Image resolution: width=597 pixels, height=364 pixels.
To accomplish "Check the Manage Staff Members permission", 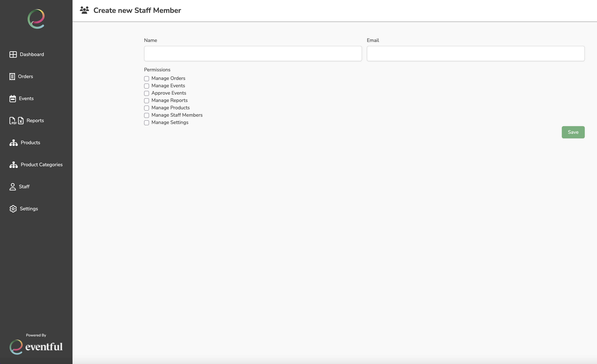I will 147,115.
